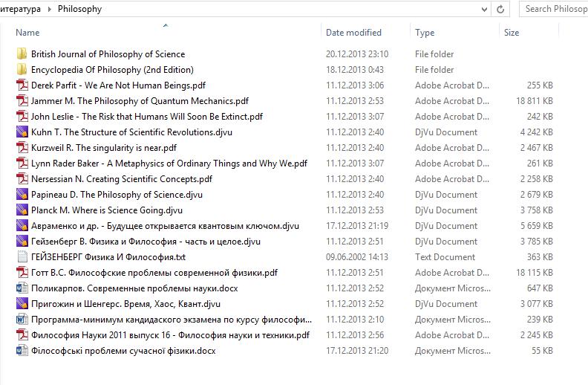This screenshot has height=385, width=588.
Task: Click DjVu icon for Papineau D. file
Action: pos(22,195)
